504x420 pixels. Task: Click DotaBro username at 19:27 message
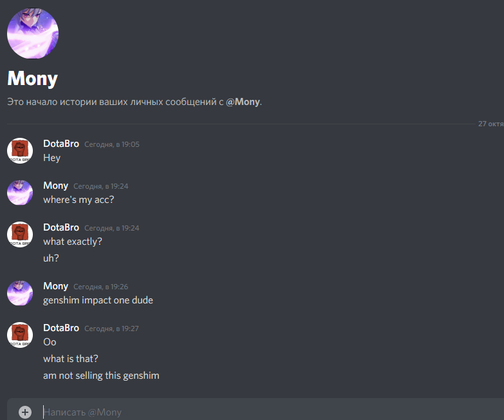tap(61, 328)
